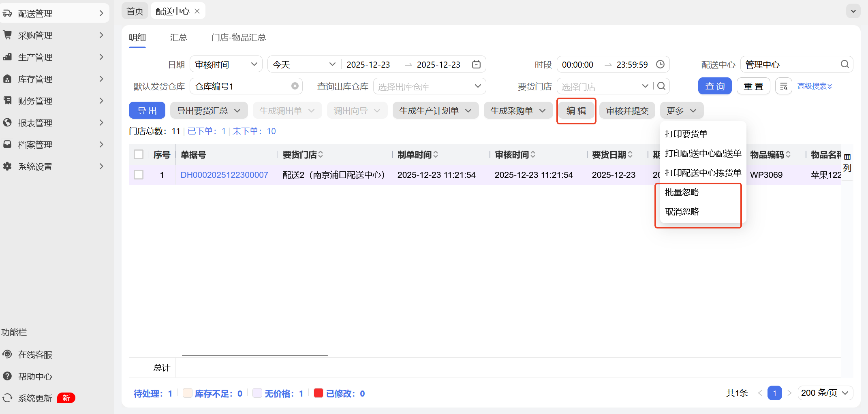Sort by 物品编码 column arrows
The image size is (868, 414).
pos(788,154)
